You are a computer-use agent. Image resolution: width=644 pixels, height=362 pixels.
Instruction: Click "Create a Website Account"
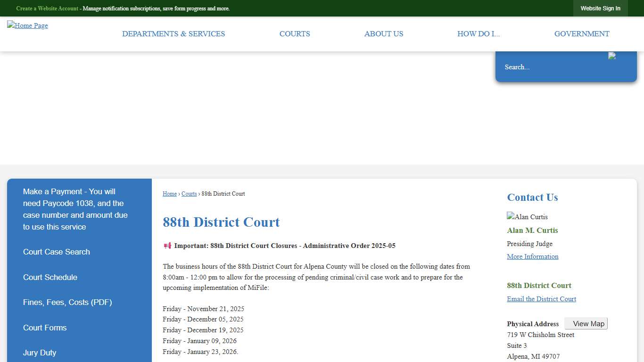click(47, 8)
